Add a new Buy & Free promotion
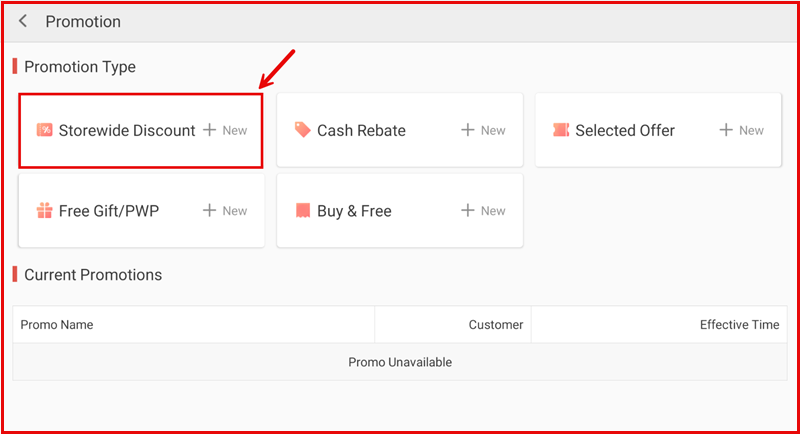This screenshot has height=434, width=800. (x=483, y=211)
